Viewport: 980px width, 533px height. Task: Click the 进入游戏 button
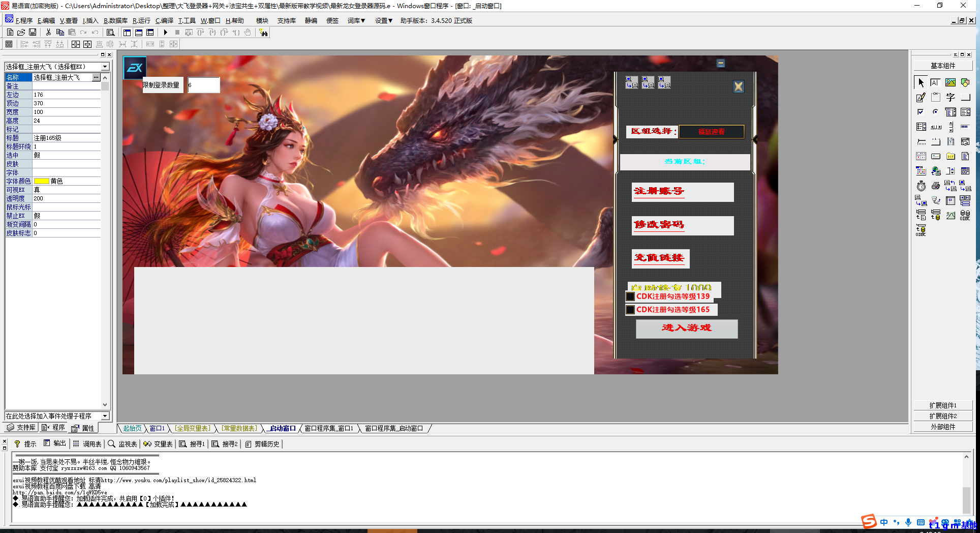[686, 329]
